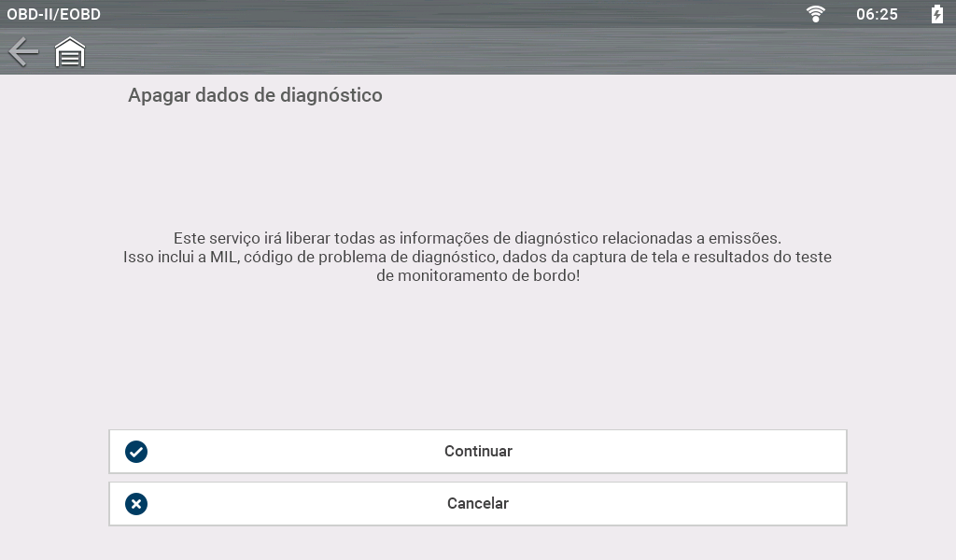Screen dimensions: 956x560
Task: Open the home screen icon
Action: tap(70, 52)
